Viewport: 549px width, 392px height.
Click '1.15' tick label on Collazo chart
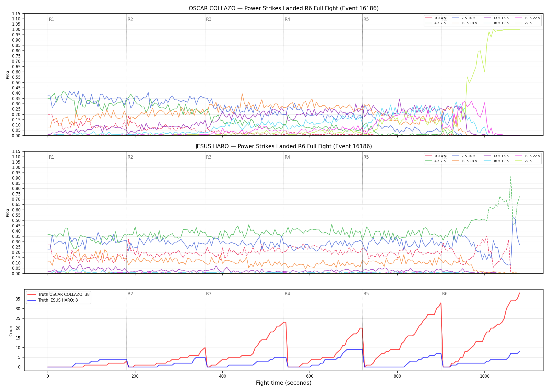(x=16, y=14)
